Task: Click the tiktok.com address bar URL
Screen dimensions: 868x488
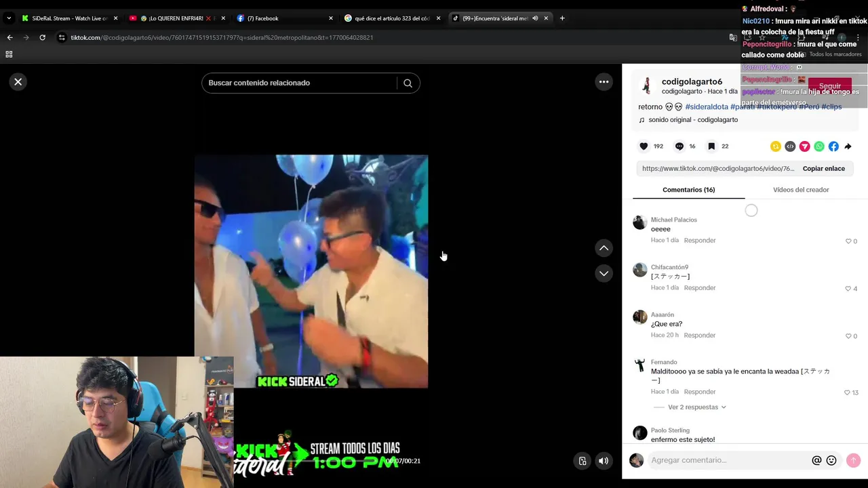Action: coord(222,37)
